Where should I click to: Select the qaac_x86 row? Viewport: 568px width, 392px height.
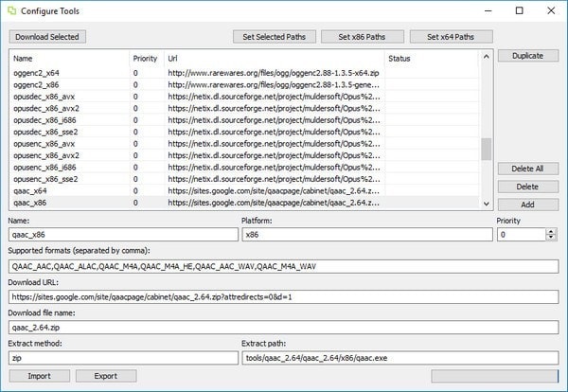click(x=244, y=203)
